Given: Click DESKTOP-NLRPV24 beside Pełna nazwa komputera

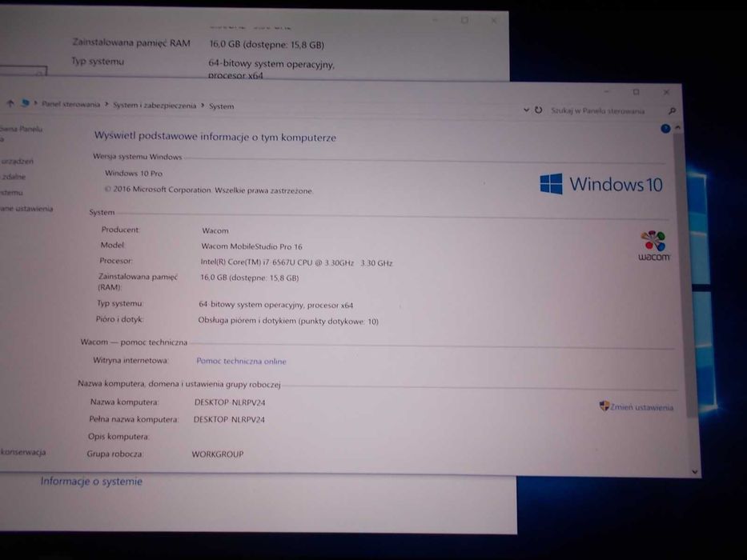Looking at the screenshot, I should [x=229, y=419].
